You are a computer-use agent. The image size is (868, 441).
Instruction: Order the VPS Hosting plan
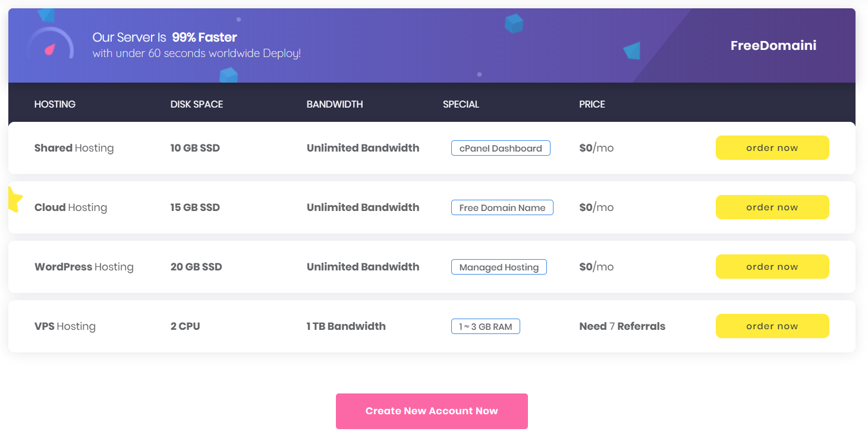pyautogui.click(x=772, y=326)
